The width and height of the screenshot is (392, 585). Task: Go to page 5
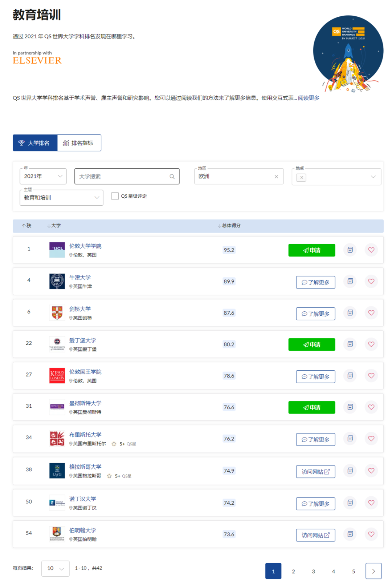point(353,571)
